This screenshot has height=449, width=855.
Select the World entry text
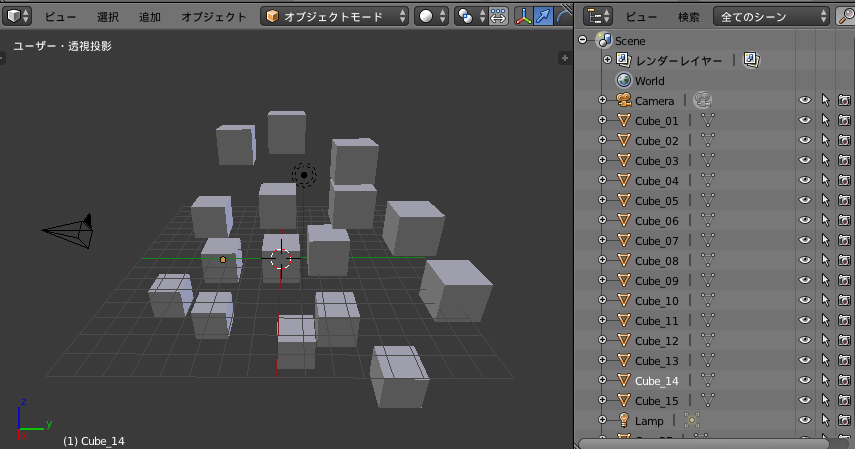pyautogui.click(x=649, y=81)
